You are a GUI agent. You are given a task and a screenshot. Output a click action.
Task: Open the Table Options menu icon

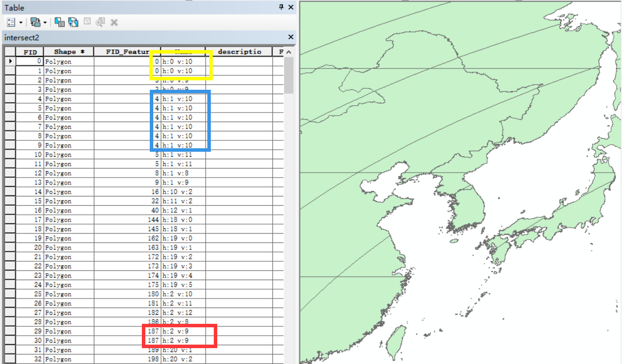point(11,22)
